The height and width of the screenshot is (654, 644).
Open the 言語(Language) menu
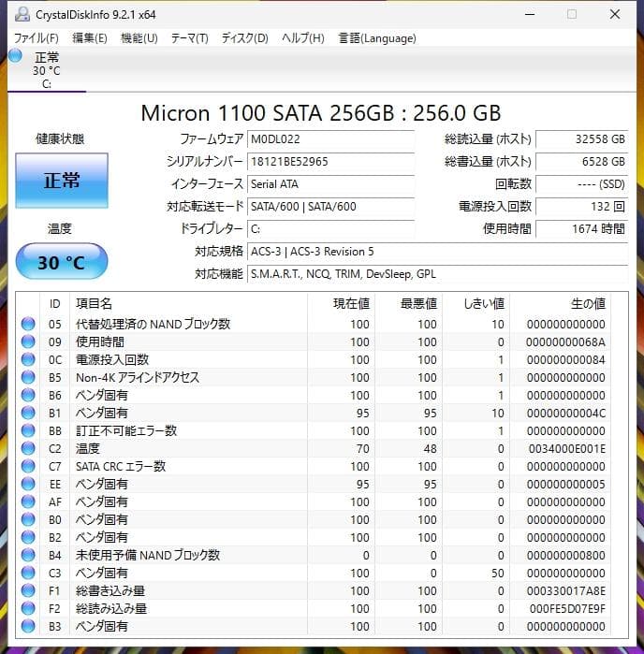click(x=377, y=38)
